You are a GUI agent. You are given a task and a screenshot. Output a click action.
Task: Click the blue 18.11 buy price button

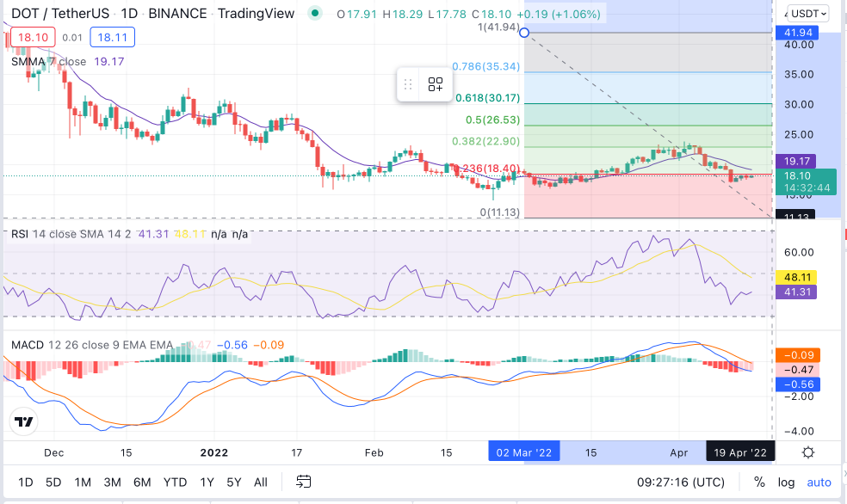pyautogui.click(x=113, y=37)
